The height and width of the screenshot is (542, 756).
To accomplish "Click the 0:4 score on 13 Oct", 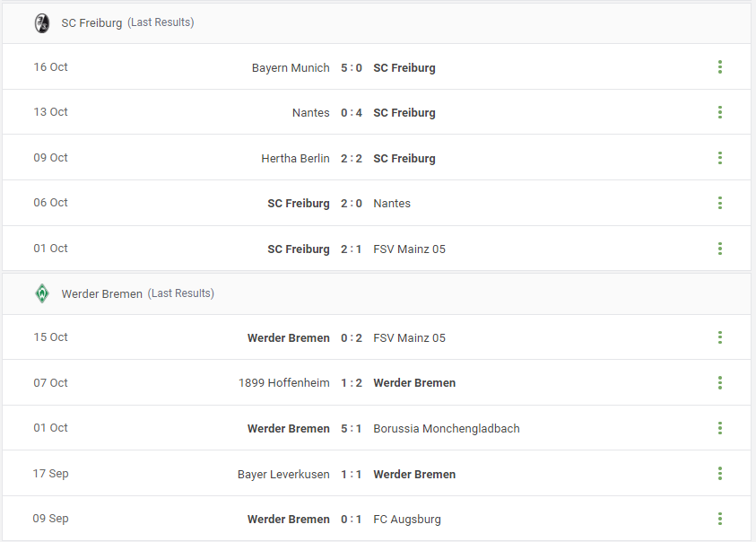I will (352, 113).
